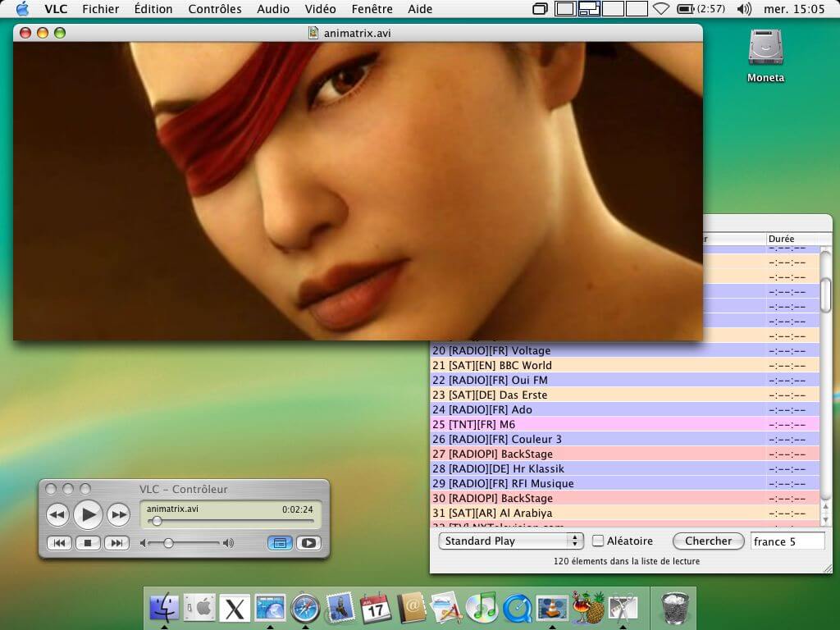This screenshot has width=840, height=630.
Task: Select the fast-forward button
Action: (x=119, y=514)
